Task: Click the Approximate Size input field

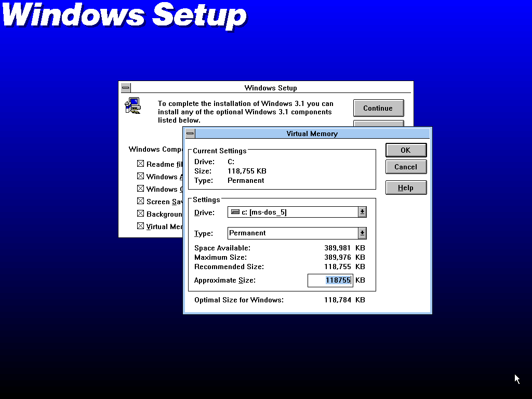Action: pos(330,280)
